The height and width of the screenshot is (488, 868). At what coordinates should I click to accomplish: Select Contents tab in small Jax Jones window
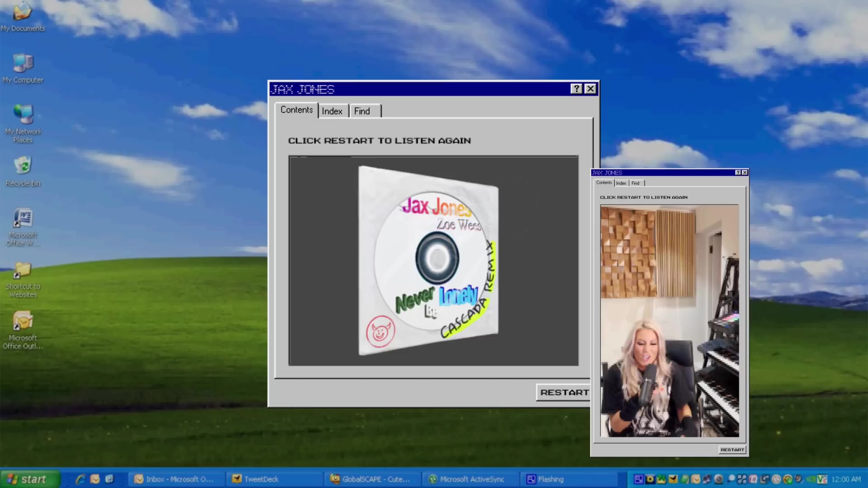pyautogui.click(x=604, y=183)
